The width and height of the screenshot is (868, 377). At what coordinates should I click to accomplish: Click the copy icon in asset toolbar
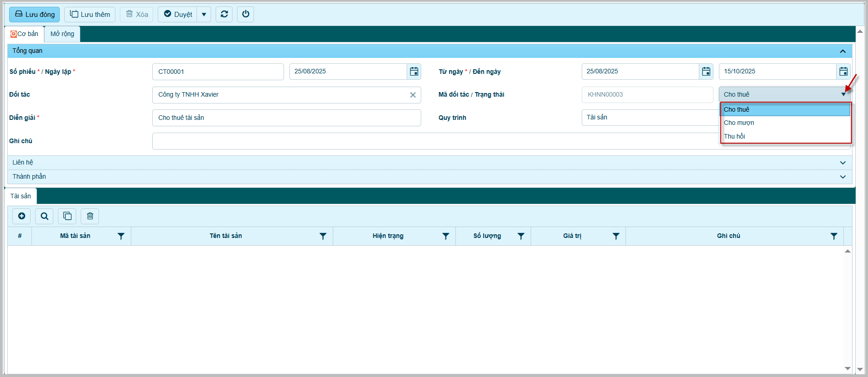point(67,216)
